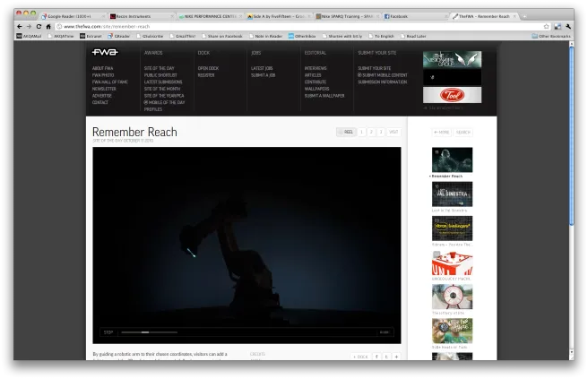Open the Other Bookmarks folder
588x379 pixels.
point(551,37)
